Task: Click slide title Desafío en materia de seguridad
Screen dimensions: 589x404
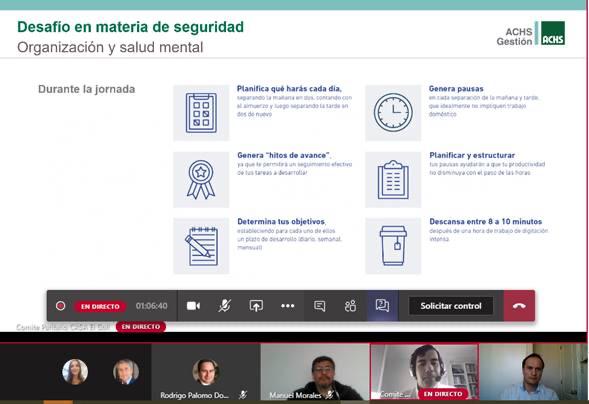Action: point(130,27)
